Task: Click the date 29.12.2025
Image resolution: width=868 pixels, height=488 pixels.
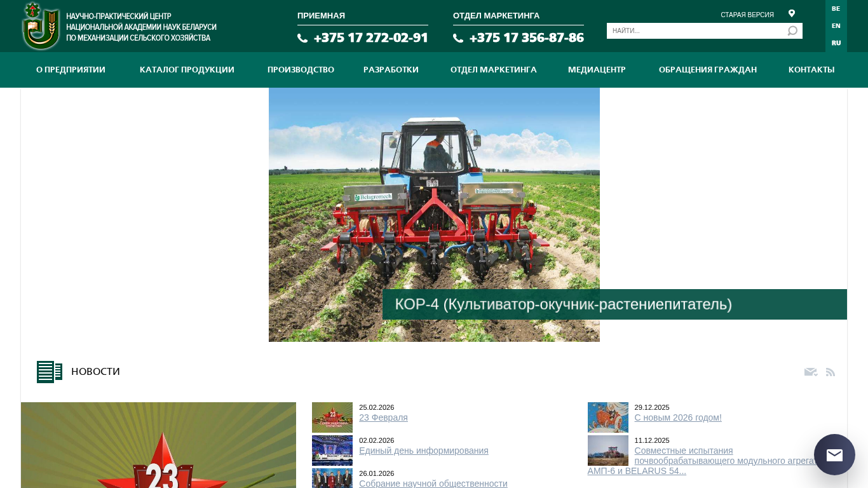Action: click(x=652, y=407)
